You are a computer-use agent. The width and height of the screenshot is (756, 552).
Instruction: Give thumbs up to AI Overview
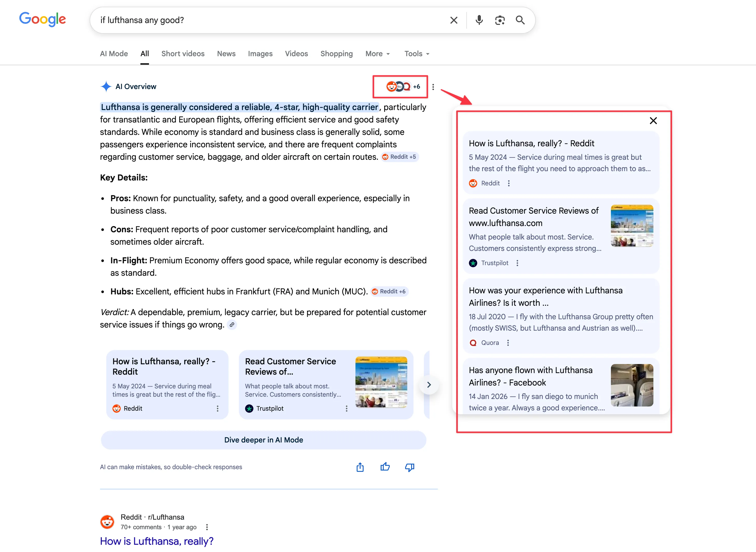point(385,467)
